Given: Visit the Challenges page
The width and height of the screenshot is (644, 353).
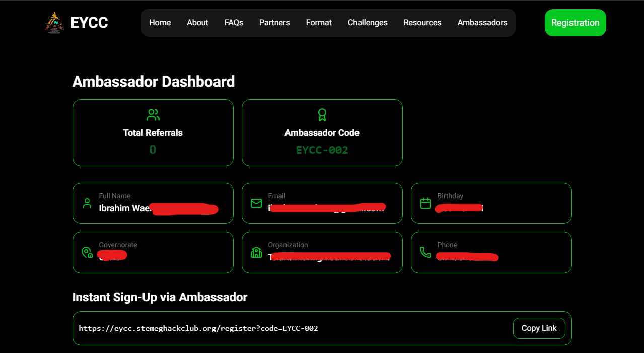Looking at the screenshot, I should pyautogui.click(x=368, y=23).
